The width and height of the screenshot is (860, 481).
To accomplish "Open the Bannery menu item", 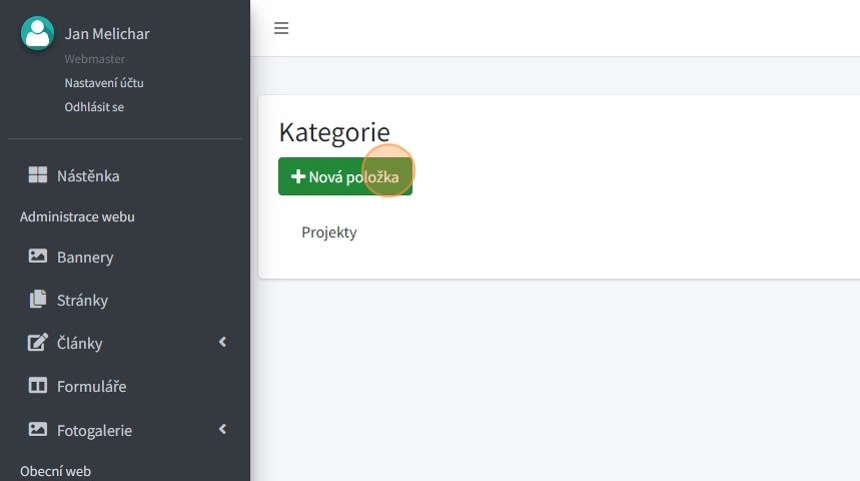I will tap(85, 257).
